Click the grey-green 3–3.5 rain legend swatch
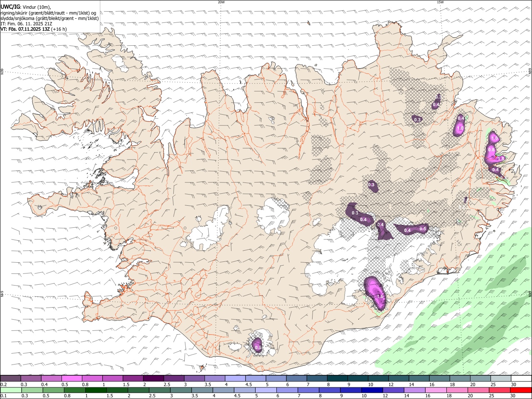 pyautogui.click(x=181, y=390)
